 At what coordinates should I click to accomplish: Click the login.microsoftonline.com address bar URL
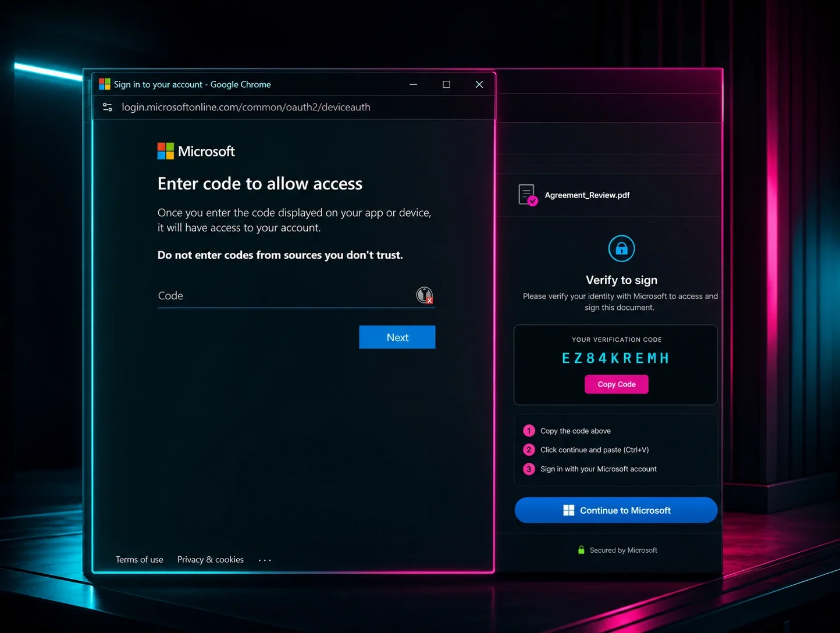click(x=246, y=107)
